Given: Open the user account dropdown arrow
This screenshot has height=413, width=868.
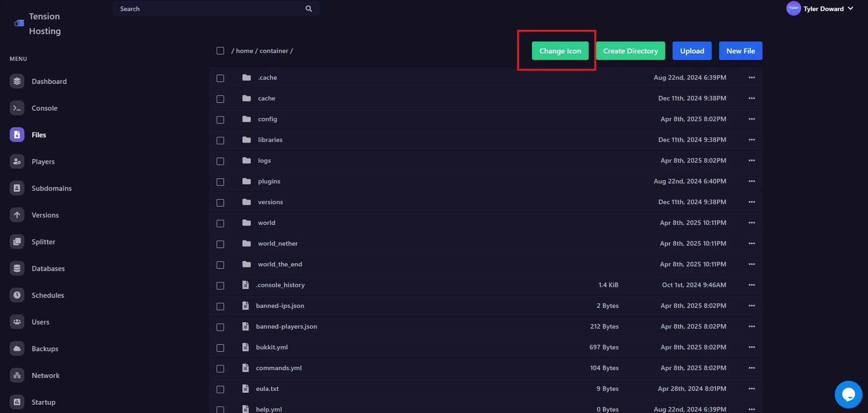Looking at the screenshot, I should tap(850, 8).
